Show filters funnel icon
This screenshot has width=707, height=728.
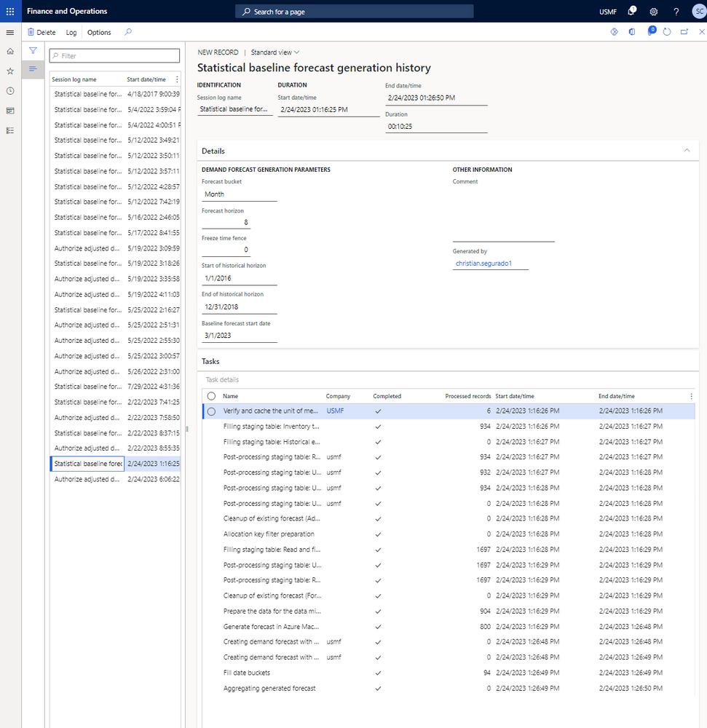33,51
